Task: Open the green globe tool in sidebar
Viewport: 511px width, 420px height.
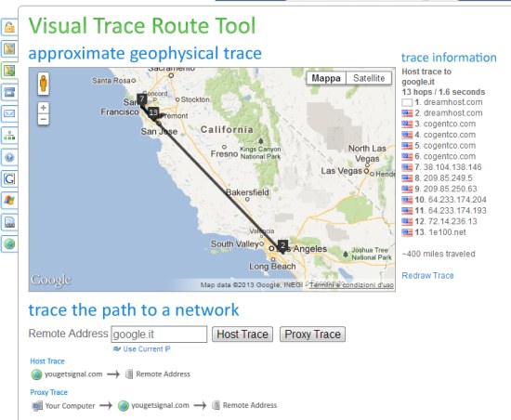Action: (9, 243)
